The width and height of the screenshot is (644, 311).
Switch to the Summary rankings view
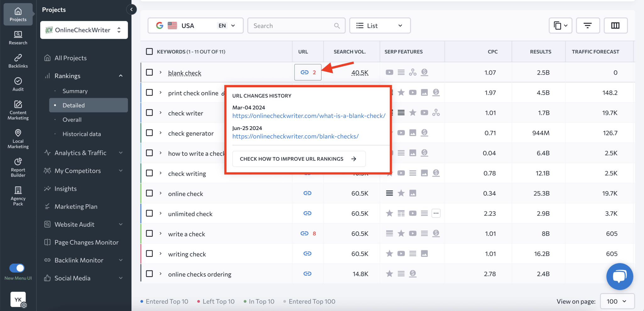(x=75, y=91)
